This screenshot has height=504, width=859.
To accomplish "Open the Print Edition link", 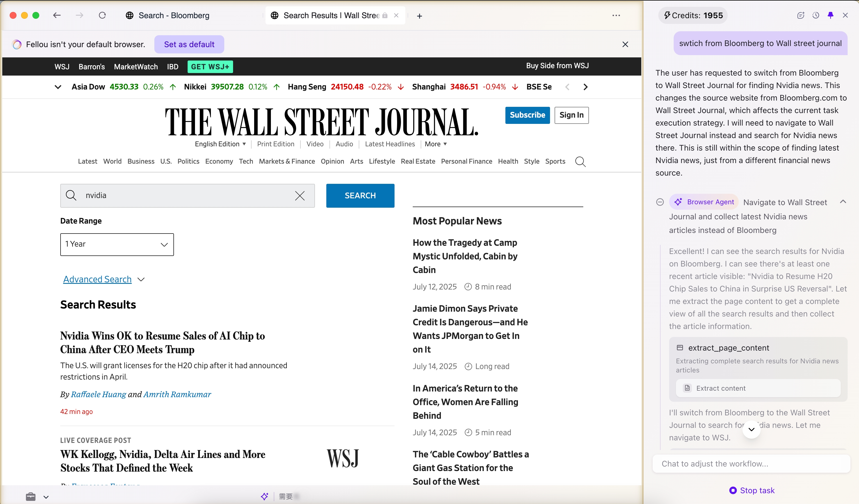I will (x=275, y=144).
